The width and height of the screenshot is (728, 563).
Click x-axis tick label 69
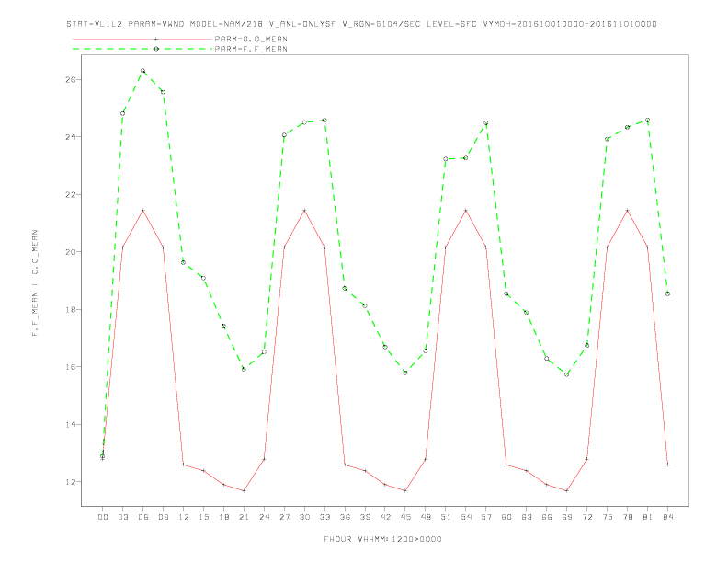point(567,517)
